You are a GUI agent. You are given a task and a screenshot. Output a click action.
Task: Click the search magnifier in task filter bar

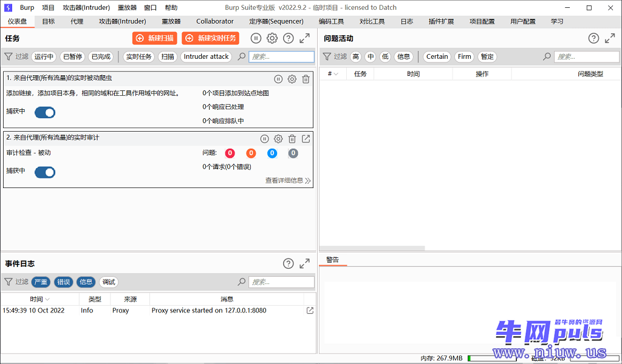(242, 56)
